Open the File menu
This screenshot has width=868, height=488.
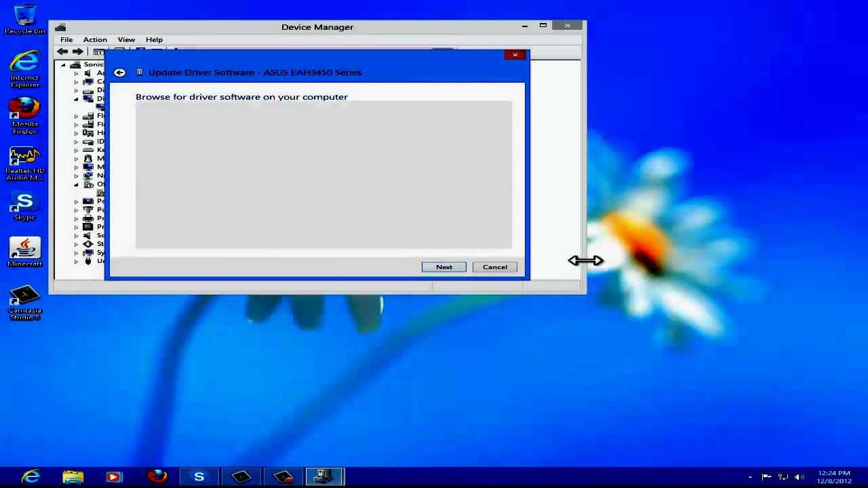coord(66,40)
